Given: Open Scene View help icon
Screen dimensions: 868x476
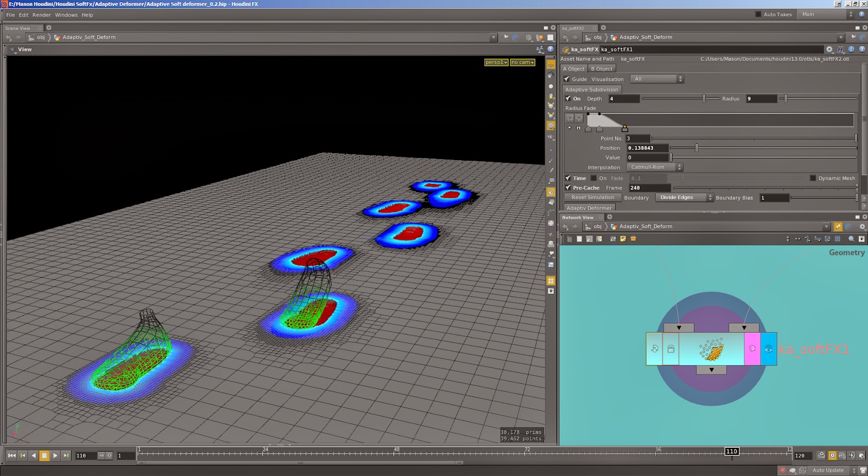Looking at the screenshot, I should pos(551,49).
